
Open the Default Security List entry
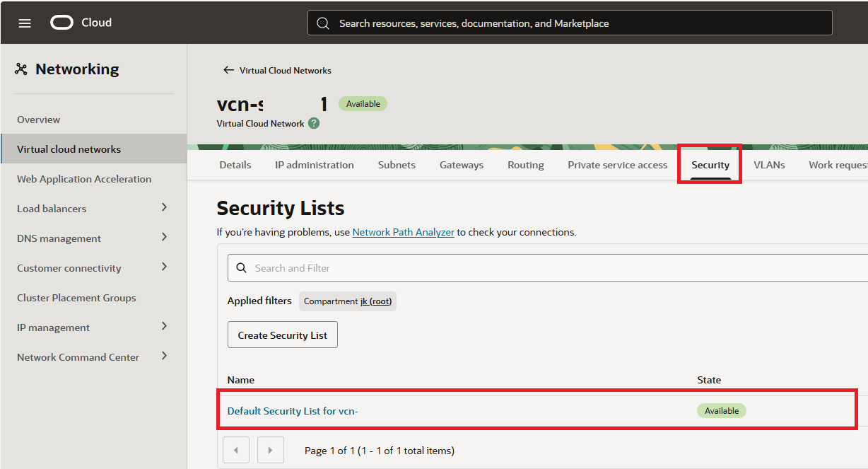click(293, 411)
